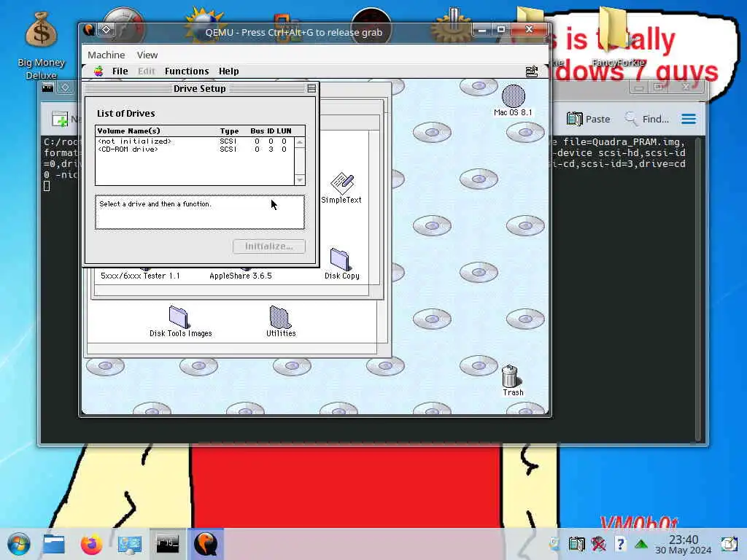This screenshot has height=560, width=747.
Task: Open the Functions menu
Action: [187, 71]
